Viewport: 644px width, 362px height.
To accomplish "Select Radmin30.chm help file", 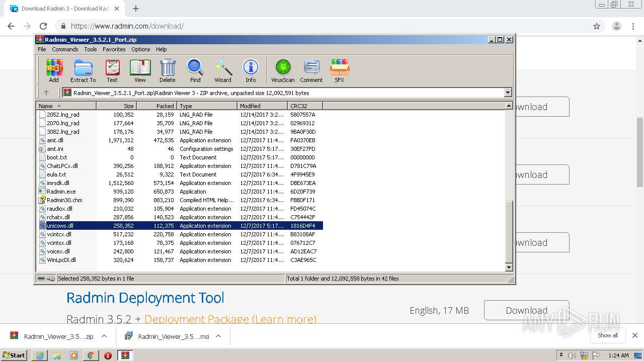I will pos(181,200).
